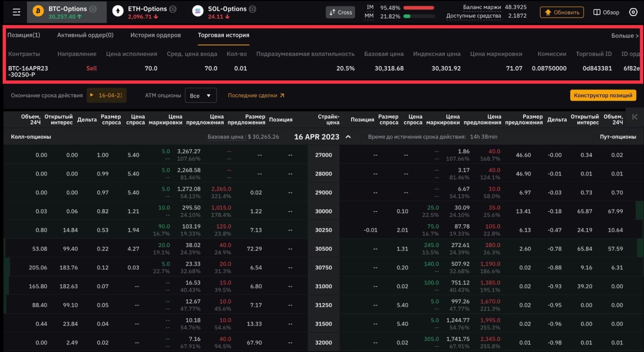Click Базовая цена : $ 30,265.26 text
This screenshot has height=352, width=644.
[x=243, y=137]
